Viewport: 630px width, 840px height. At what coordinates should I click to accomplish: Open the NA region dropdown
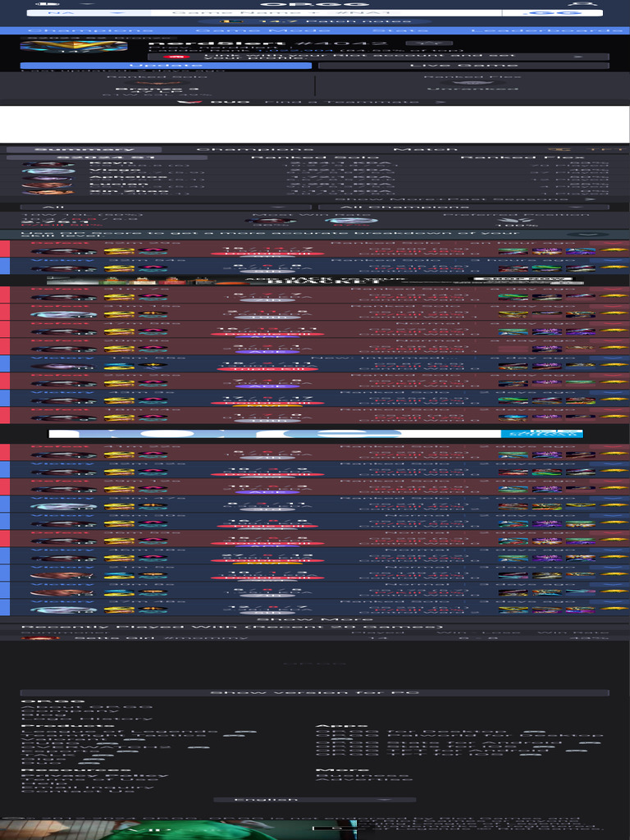point(84,12)
